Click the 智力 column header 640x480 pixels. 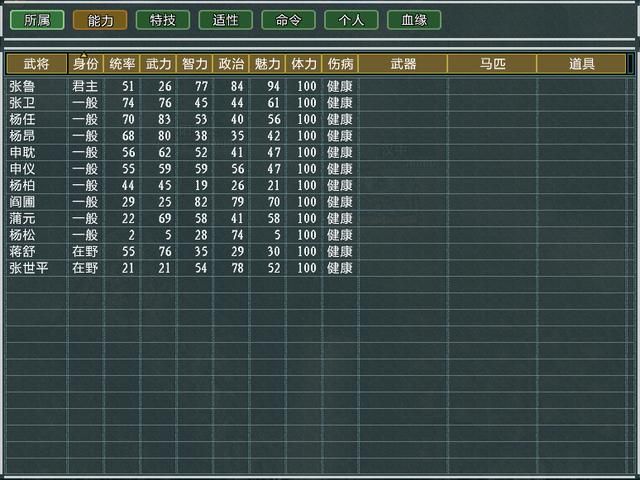[x=195, y=64]
